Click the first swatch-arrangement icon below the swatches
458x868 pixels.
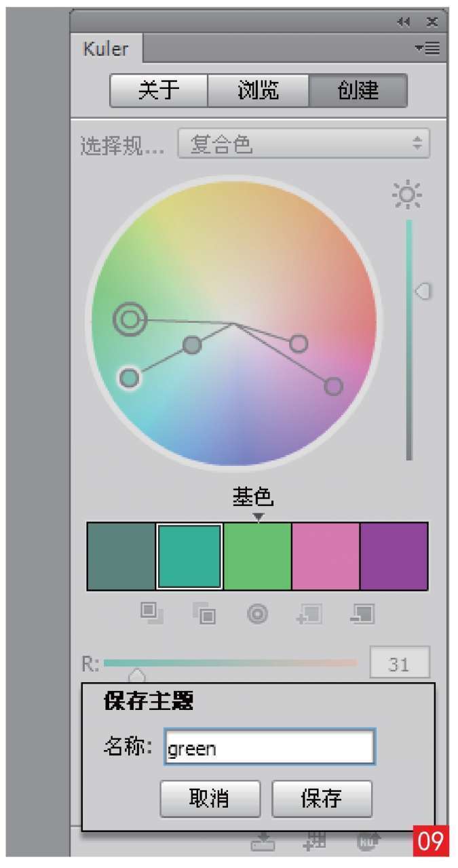[x=151, y=613]
